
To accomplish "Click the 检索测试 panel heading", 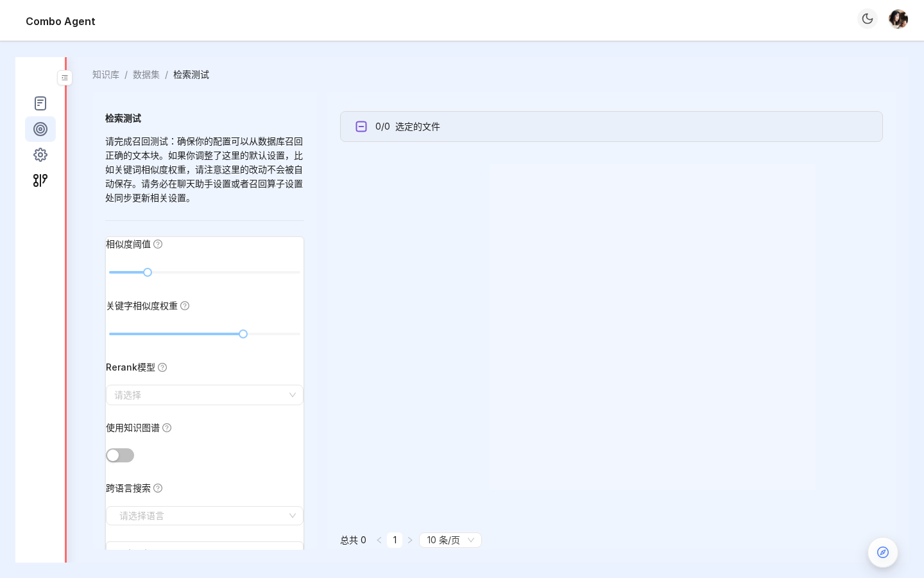I will click(123, 118).
